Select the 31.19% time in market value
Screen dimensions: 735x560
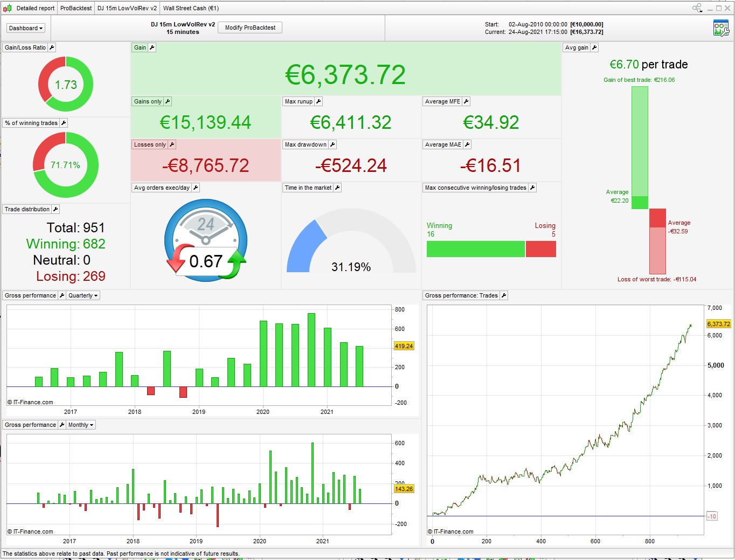coord(351,267)
